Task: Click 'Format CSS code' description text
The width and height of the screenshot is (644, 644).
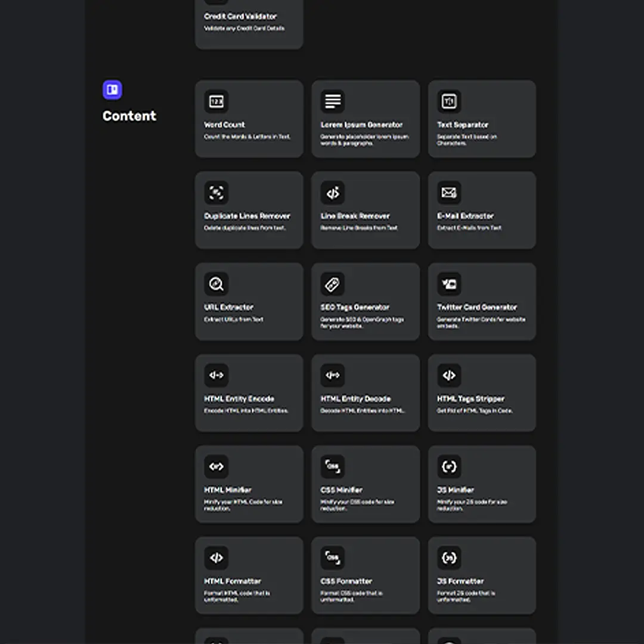Action: click(352, 596)
